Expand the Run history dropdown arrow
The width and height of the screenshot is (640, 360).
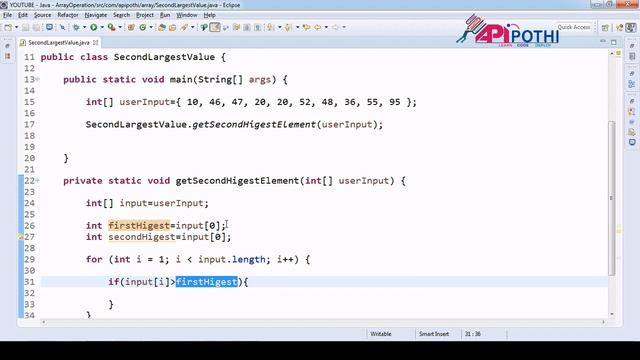[102, 27]
